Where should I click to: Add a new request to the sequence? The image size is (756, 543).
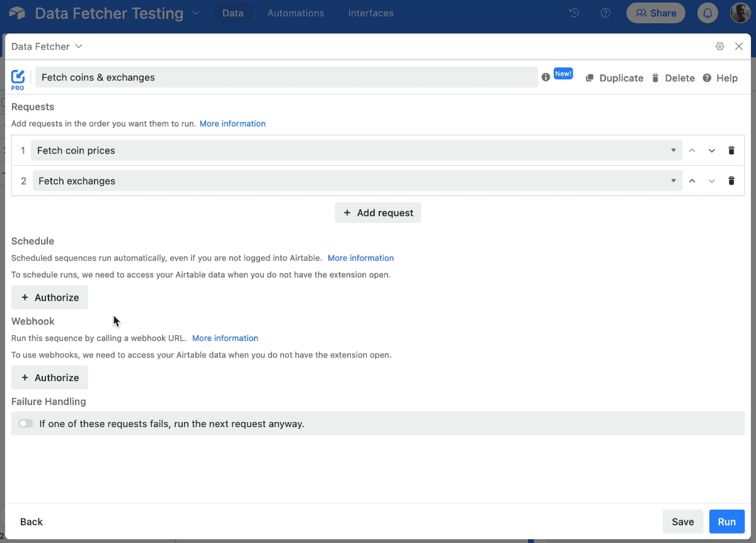378,213
